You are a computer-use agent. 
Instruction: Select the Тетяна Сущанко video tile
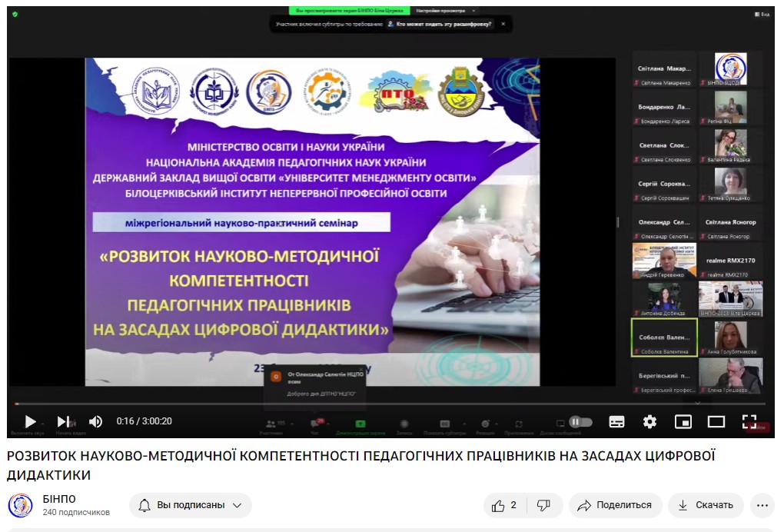730,184
